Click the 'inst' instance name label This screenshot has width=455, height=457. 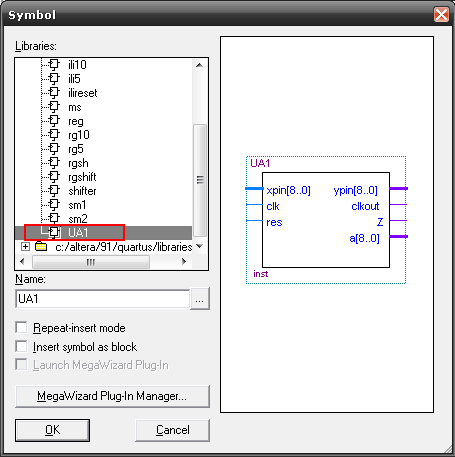(260, 274)
